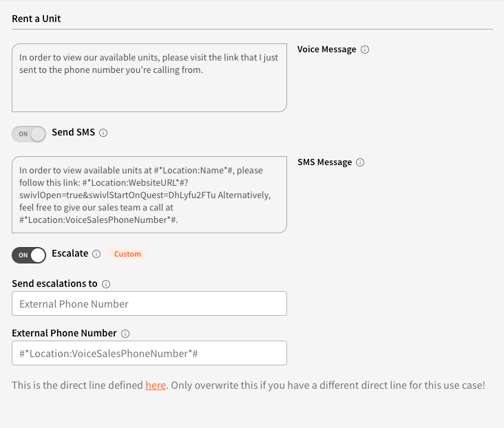Click the Send SMS label text
The image size is (504, 428).
pos(73,132)
